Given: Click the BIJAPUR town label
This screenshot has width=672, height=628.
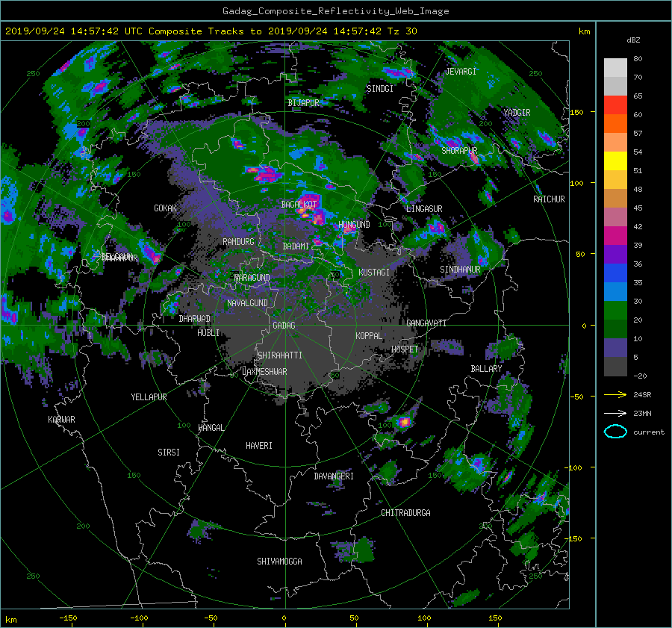Looking at the screenshot, I should tap(303, 103).
